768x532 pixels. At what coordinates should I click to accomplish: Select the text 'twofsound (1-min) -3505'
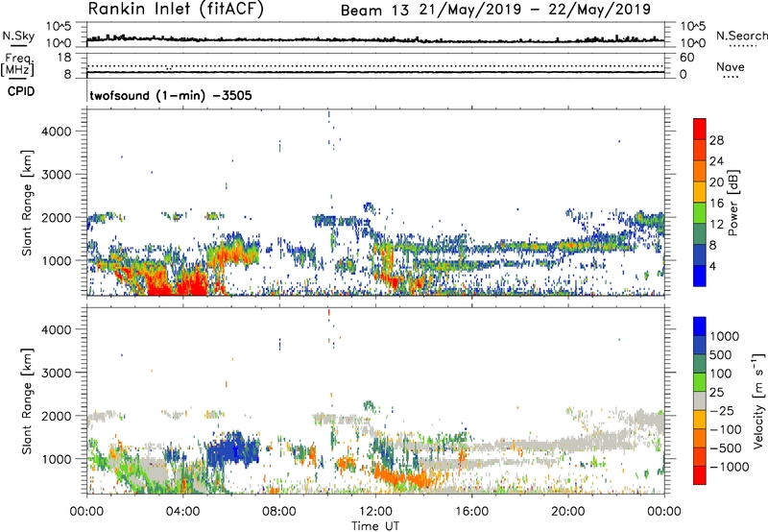[171, 95]
